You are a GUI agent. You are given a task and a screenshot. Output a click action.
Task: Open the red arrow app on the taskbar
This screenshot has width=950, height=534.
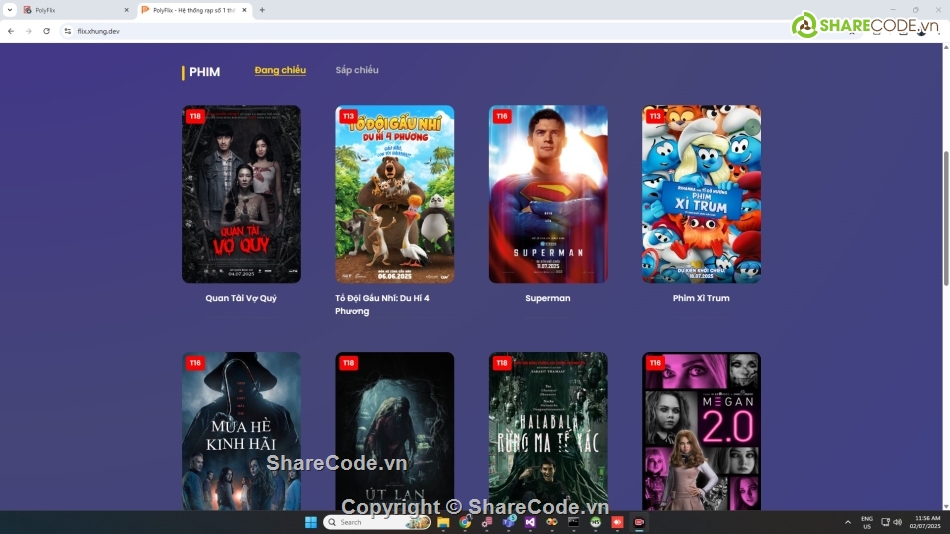(x=617, y=522)
